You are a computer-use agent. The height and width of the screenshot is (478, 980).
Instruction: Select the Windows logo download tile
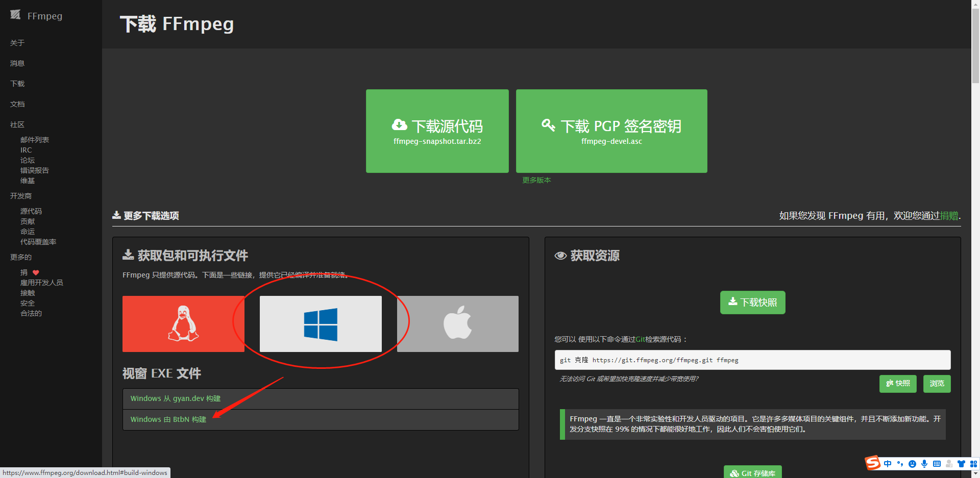[321, 323]
